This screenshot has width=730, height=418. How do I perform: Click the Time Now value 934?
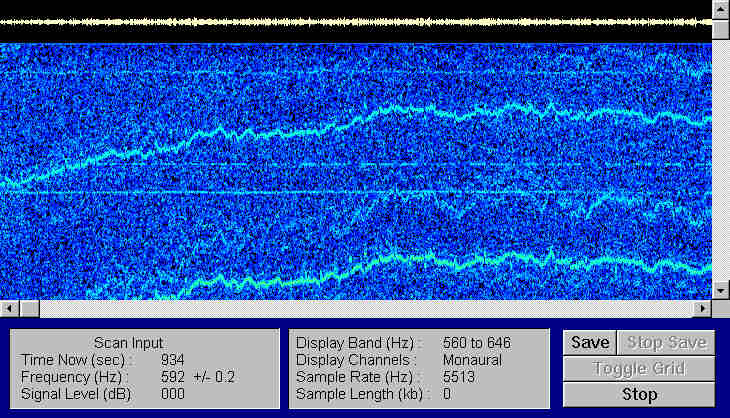point(173,360)
